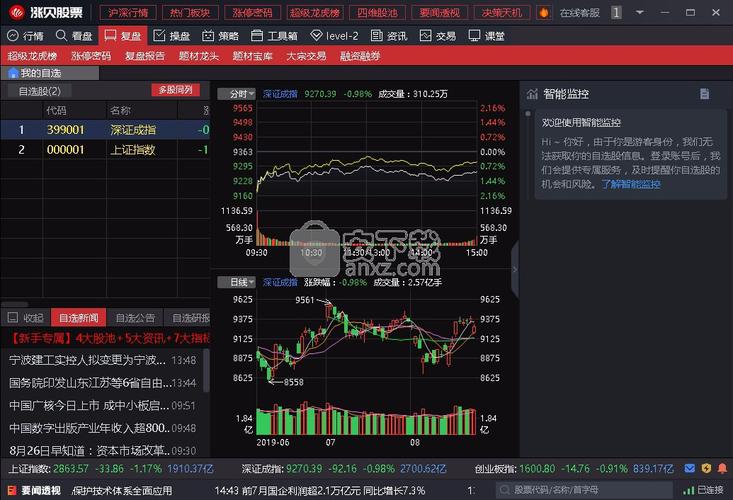The image size is (733, 500).
Task: Open the 日线 period dropdown
Action: pyautogui.click(x=237, y=282)
